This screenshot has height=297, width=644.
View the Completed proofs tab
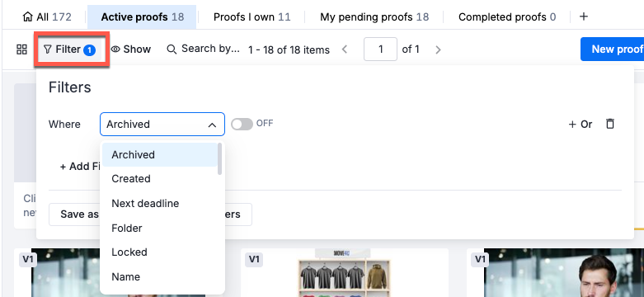[x=507, y=16]
